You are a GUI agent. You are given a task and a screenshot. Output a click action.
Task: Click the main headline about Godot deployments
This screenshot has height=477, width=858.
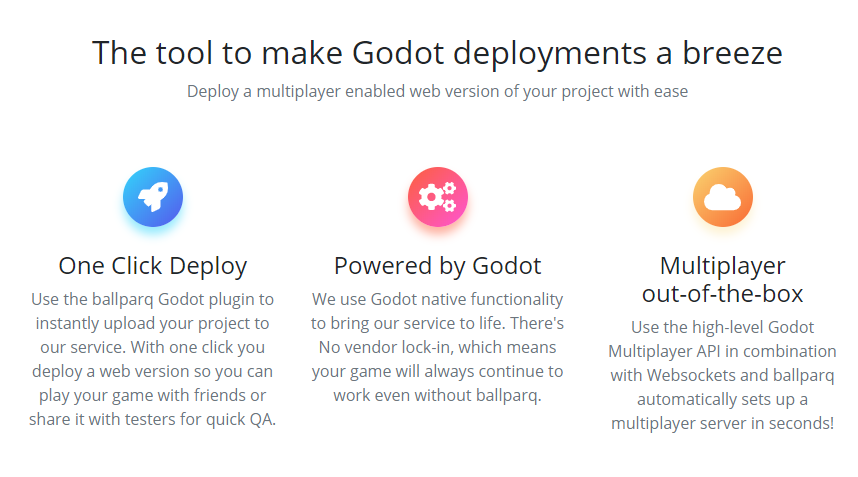(x=437, y=53)
